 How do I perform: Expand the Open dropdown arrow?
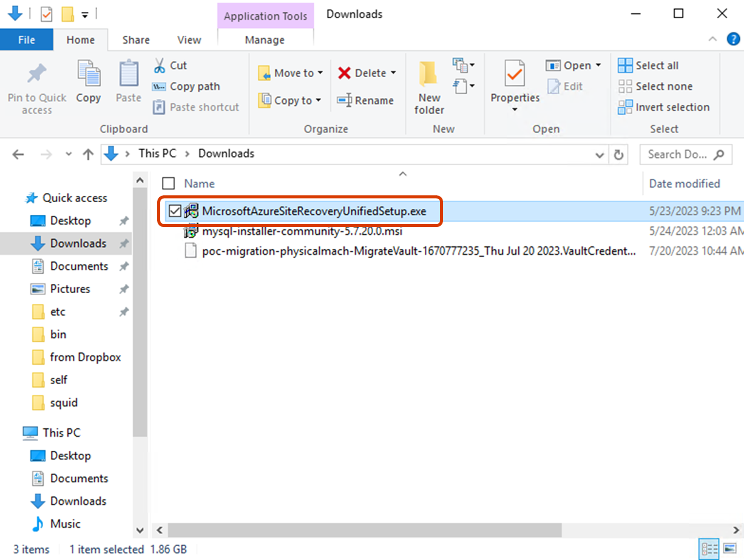point(598,65)
